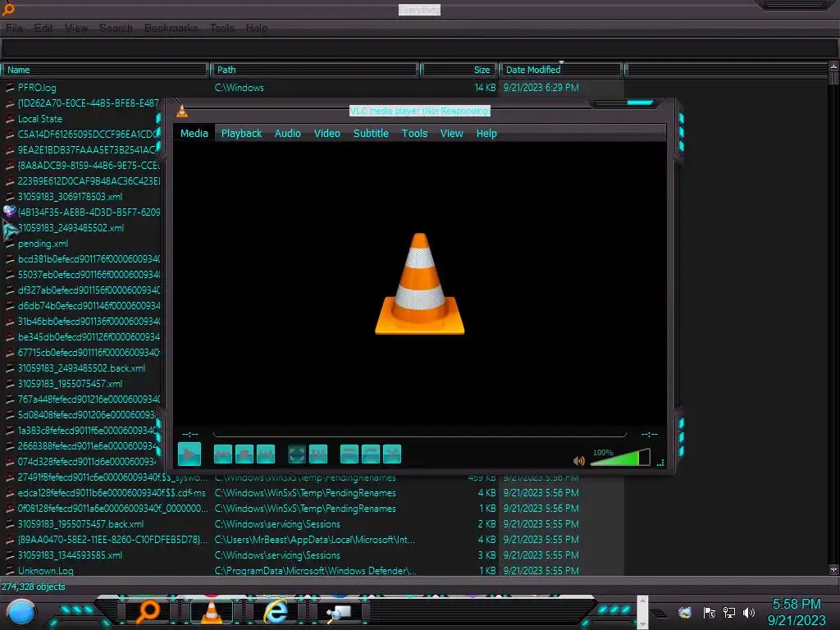Click the scroll down arrow in Everything results list
The width and height of the screenshot is (840, 630).
833,569
